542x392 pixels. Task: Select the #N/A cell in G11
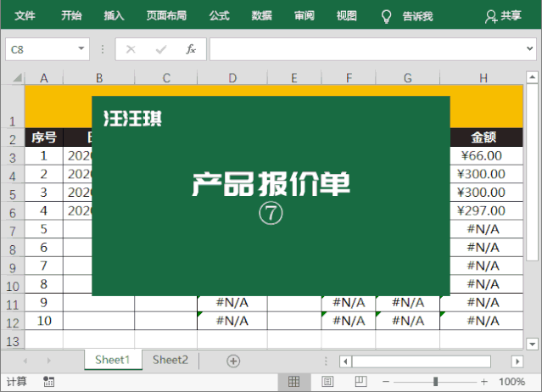point(408,302)
